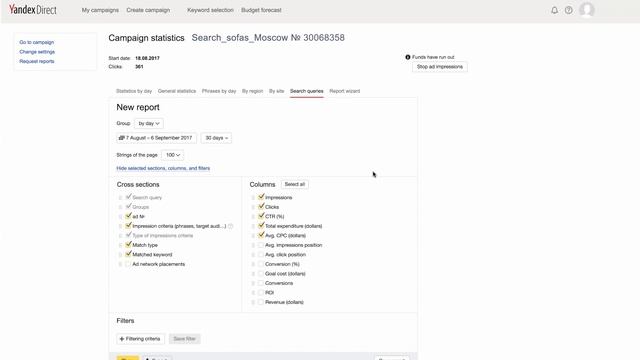Open the Group by day dropdown
This screenshot has height=360, width=640.
click(149, 123)
